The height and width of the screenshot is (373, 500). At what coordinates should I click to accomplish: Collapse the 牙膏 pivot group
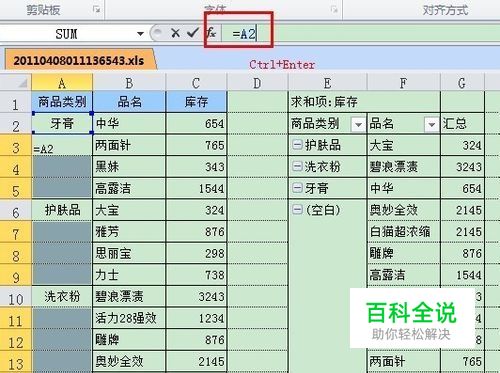tap(297, 188)
